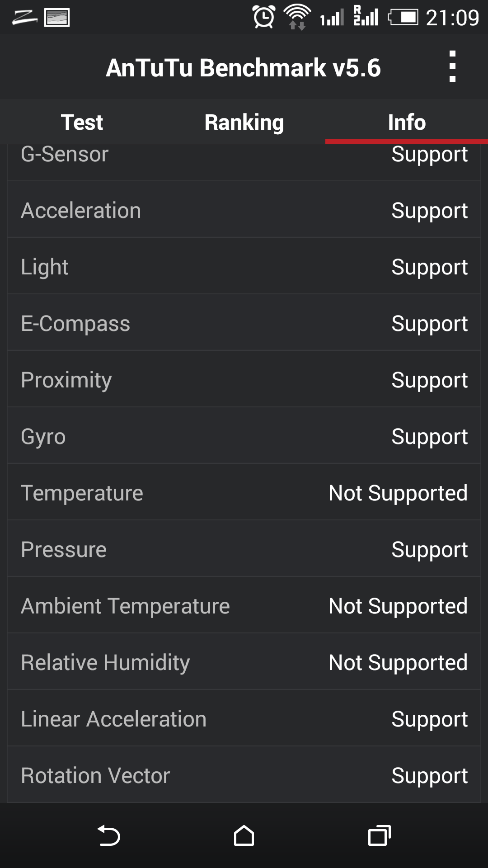Open the three-dot overflow menu
This screenshot has width=488, height=868.
(x=452, y=66)
